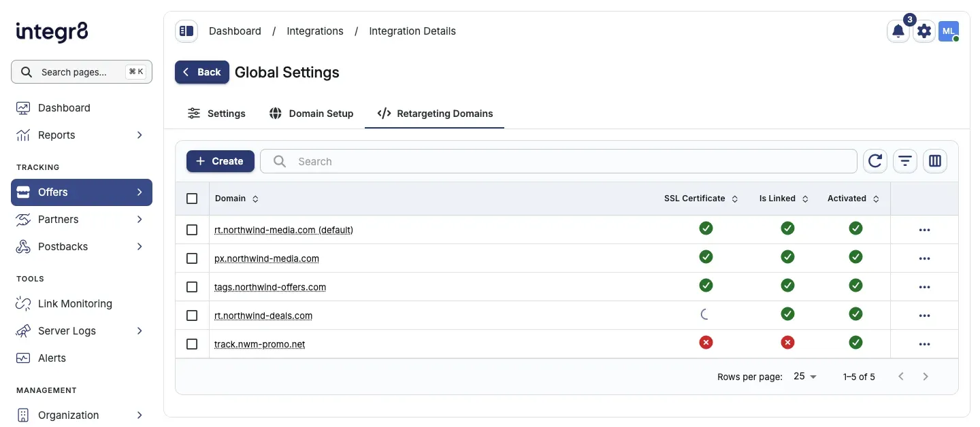Image resolution: width=980 pixels, height=427 pixels.
Task: Click the Integration Details breadcrumb
Action: point(412,31)
